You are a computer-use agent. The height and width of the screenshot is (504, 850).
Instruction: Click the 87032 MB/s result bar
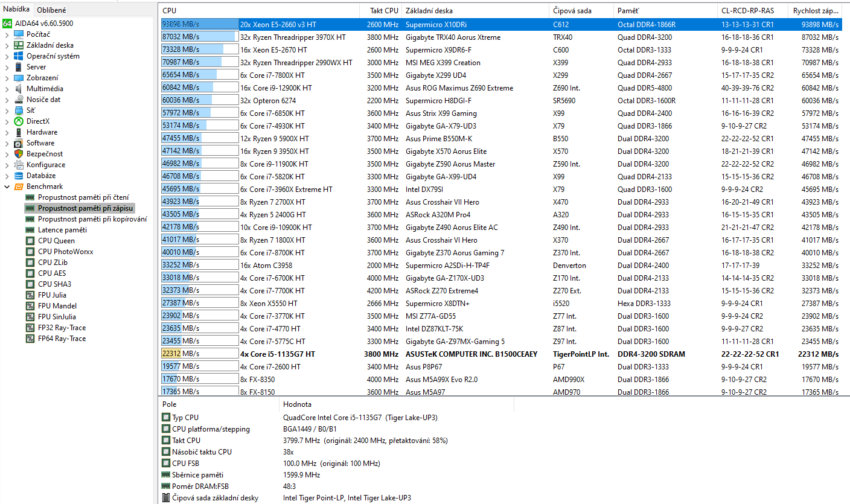click(x=200, y=37)
